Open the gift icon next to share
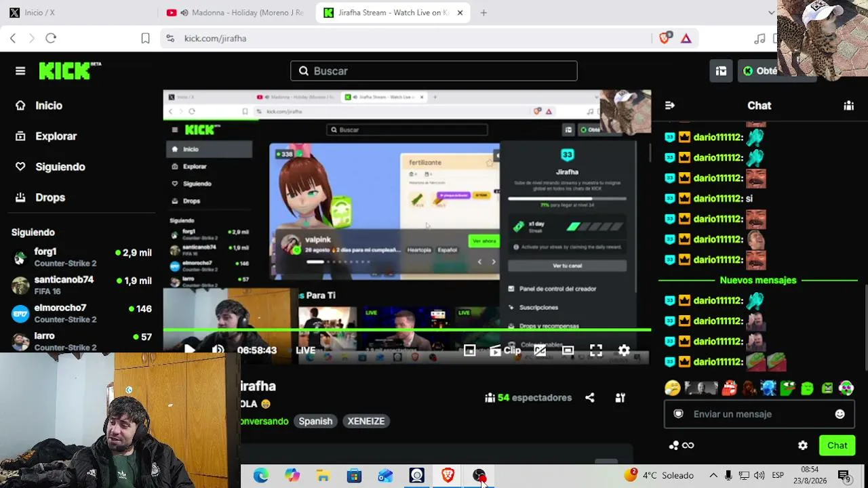The image size is (868, 488). point(620,398)
